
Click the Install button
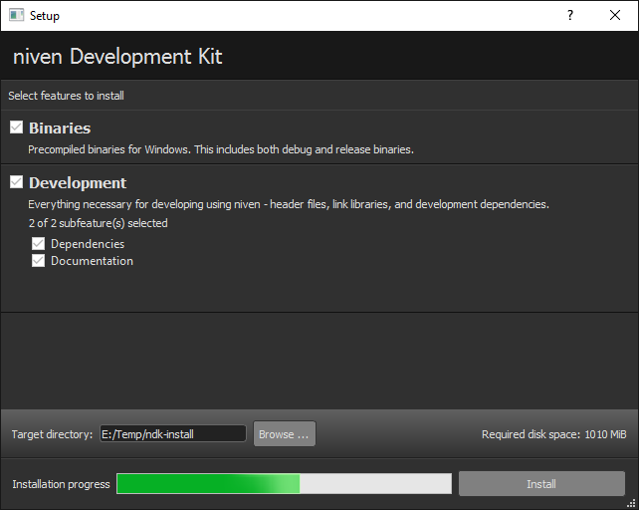[x=542, y=484]
